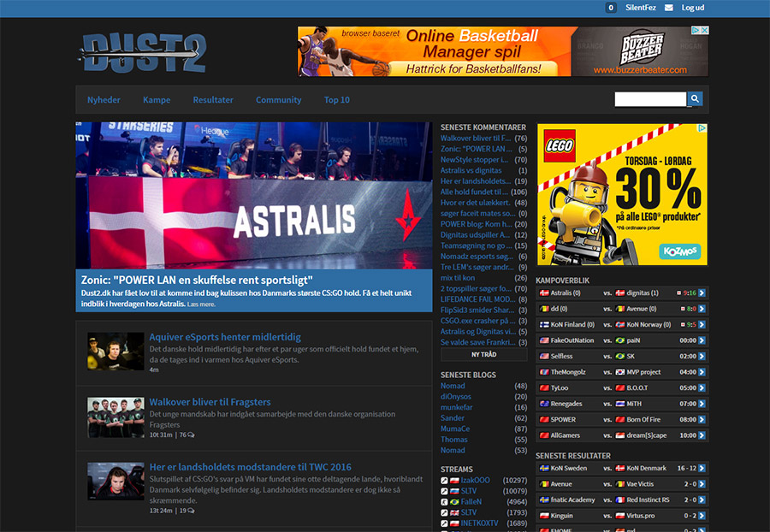Open Aquiver eSports henter midlertidig article
This screenshot has height=532, width=770.
(225, 337)
